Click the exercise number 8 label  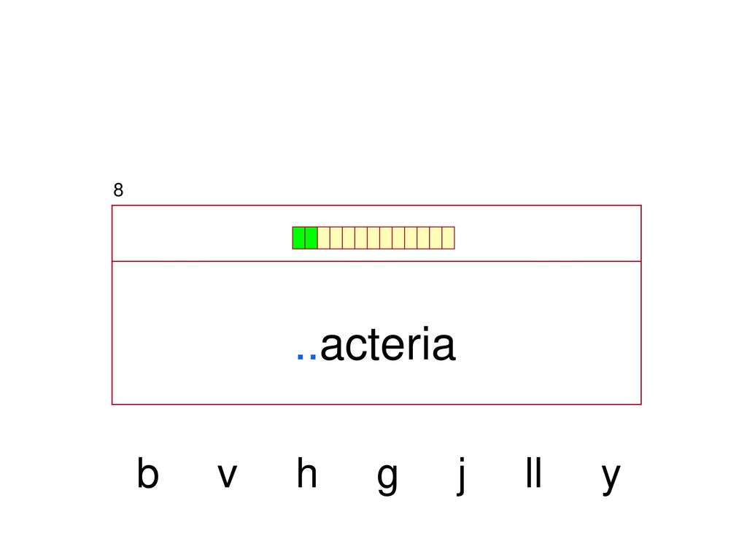coord(118,190)
